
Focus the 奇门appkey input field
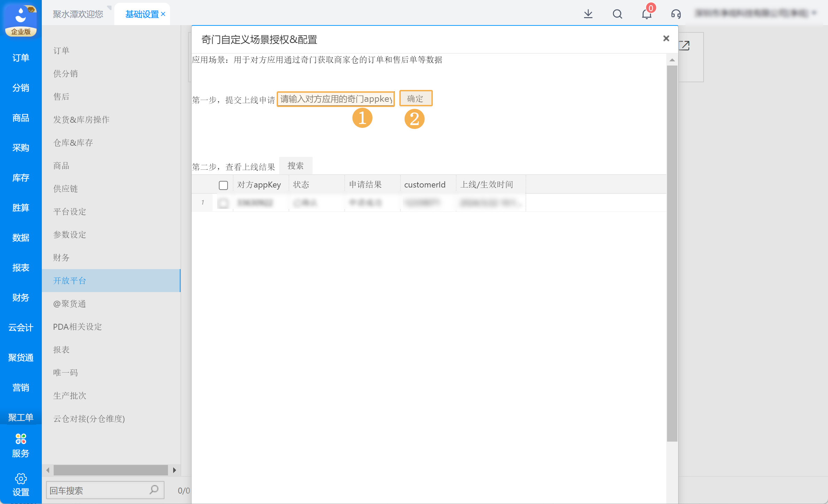coord(336,99)
